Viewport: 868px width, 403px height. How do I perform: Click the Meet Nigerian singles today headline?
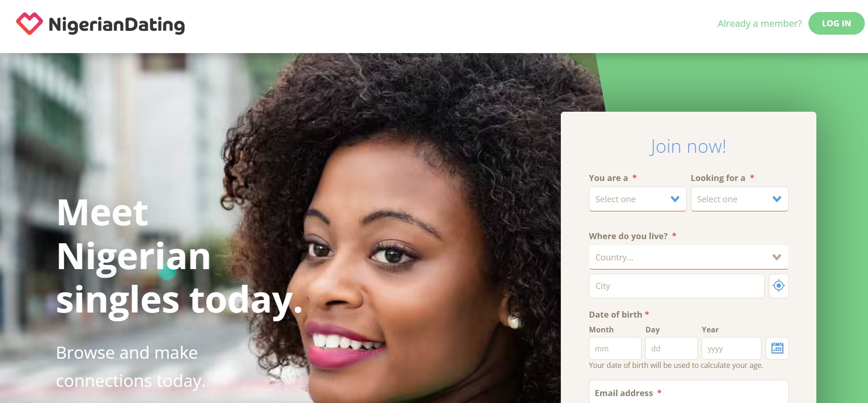179,257
